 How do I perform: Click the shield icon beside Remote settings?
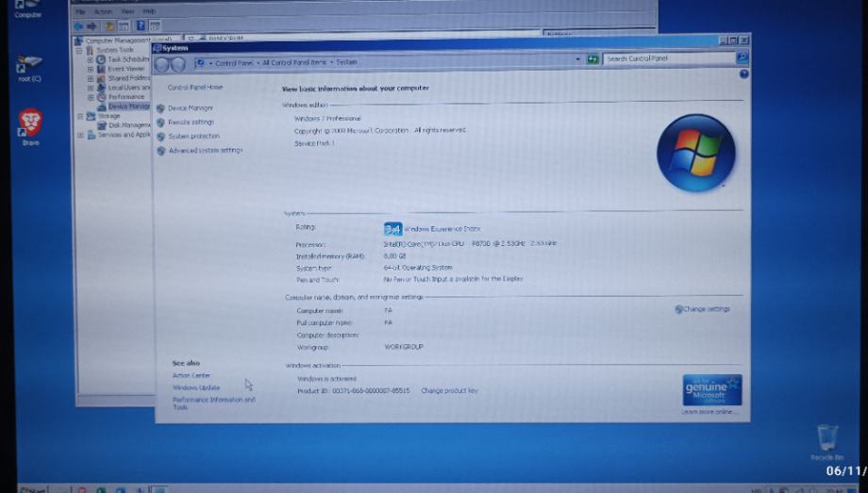click(x=160, y=123)
